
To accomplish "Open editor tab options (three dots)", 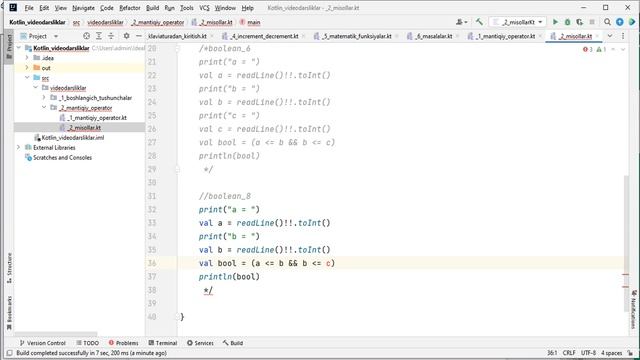I will click(623, 36).
